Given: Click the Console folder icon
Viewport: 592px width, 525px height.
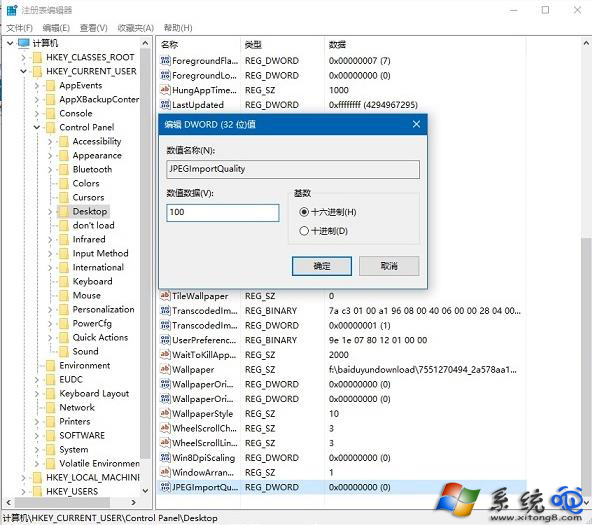Looking at the screenshot, I should (51, 113).
